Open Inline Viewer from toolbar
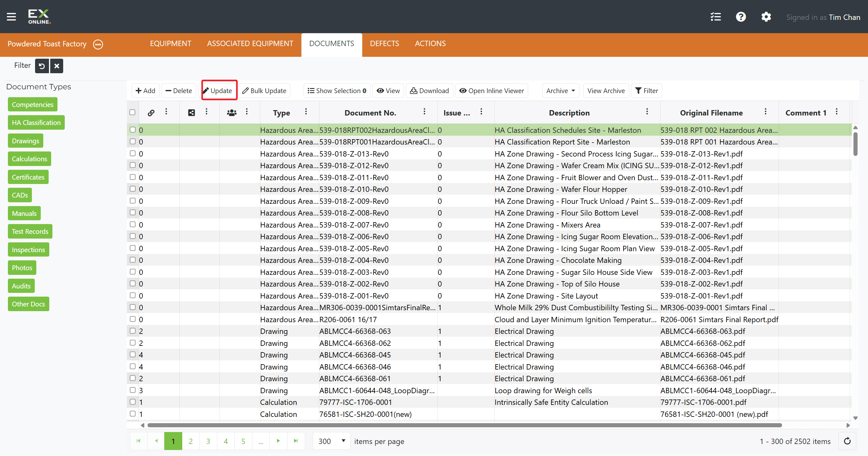 click(491, 91)
